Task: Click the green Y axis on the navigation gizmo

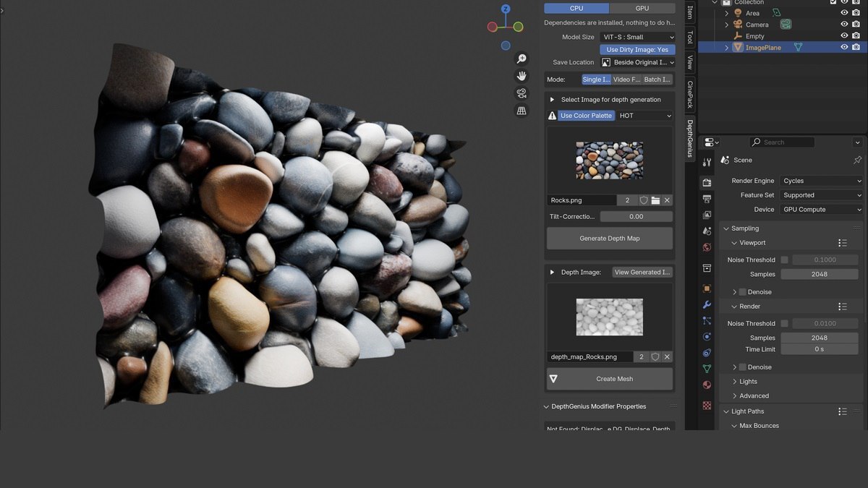Action: [518, 27]
